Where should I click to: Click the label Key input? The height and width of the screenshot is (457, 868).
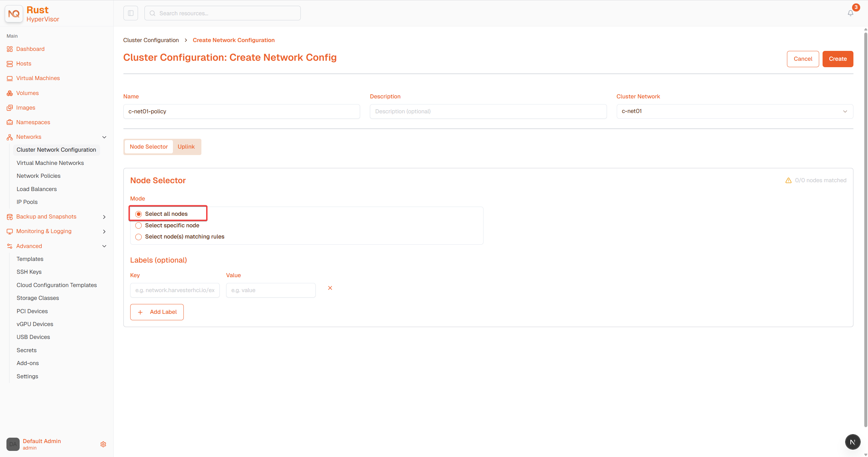pos(175,290)
